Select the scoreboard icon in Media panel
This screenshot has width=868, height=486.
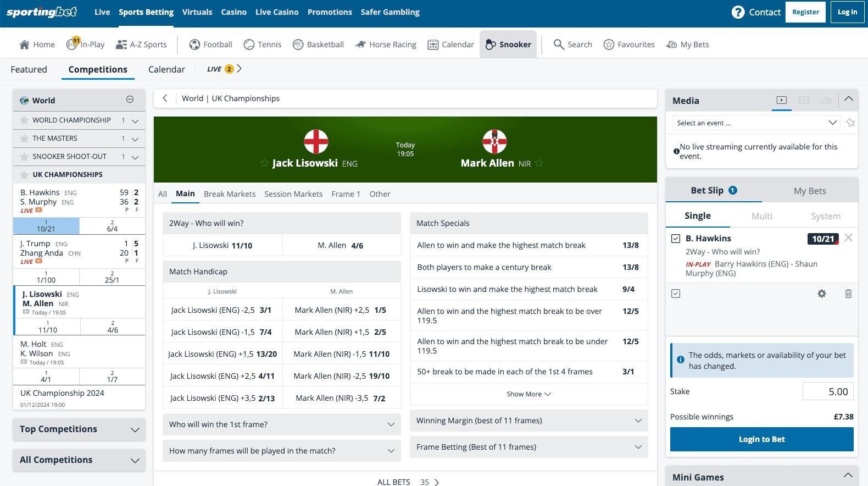point(804,100)
